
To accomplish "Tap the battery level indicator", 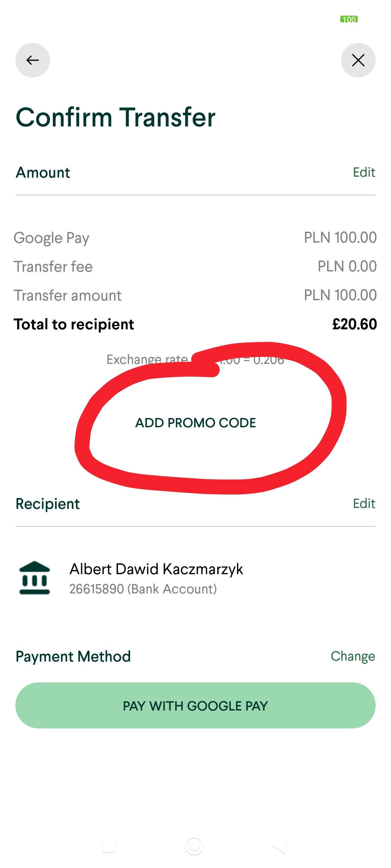I will (x=349, y=19).
